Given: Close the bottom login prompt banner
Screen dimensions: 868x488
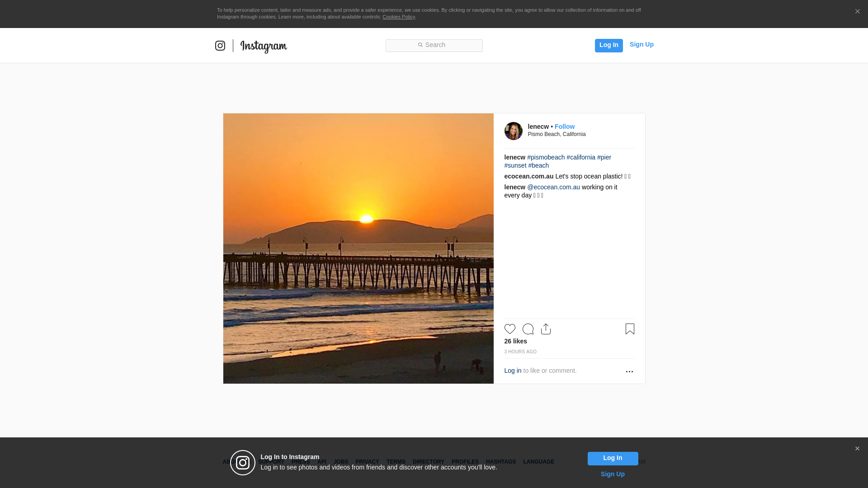Looking at the screenshot, I should 857,449.
